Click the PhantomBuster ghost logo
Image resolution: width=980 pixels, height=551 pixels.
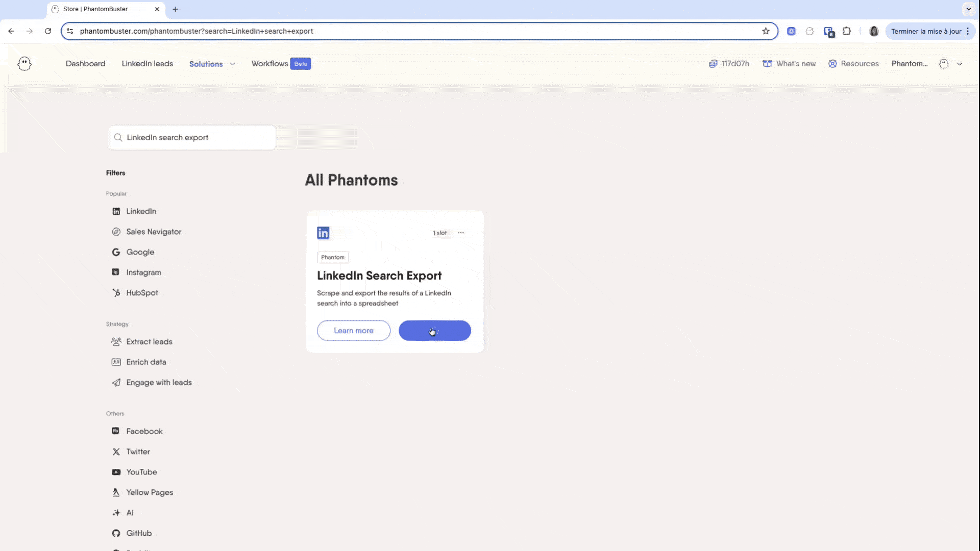[x=24, y=64]
